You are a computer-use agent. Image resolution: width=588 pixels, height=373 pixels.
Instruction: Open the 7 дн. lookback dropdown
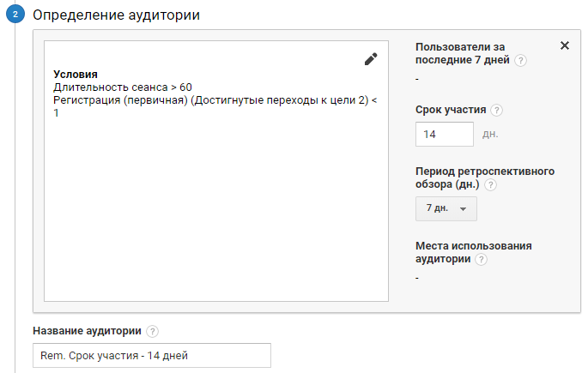click(446, 208)
